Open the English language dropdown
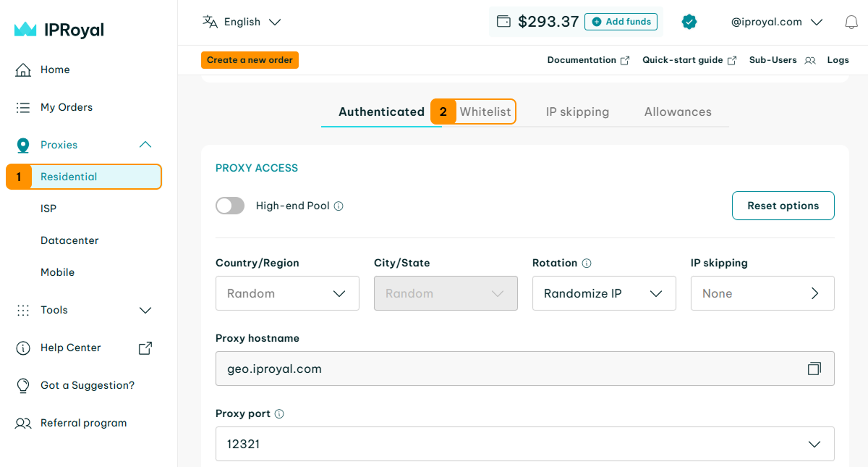 pos(242,22)
